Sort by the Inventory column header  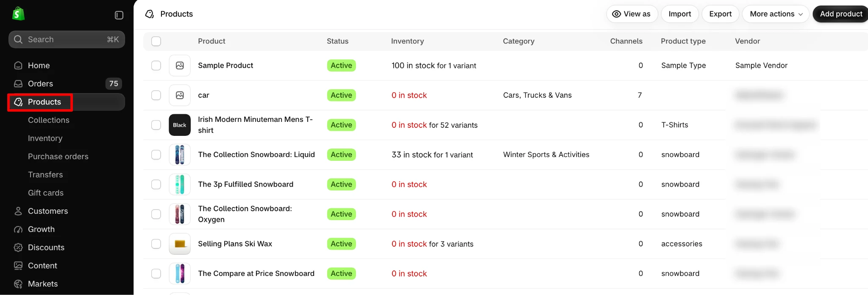(x=407, y=41)
